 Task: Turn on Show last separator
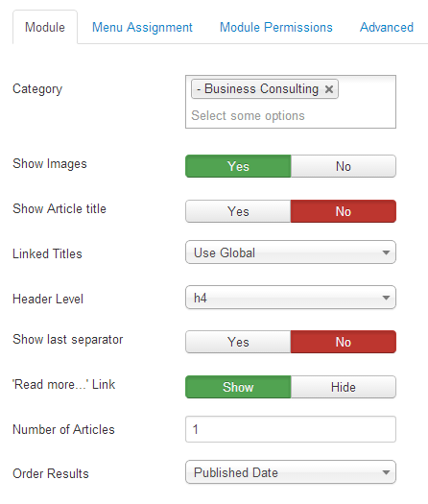point(238,342)
